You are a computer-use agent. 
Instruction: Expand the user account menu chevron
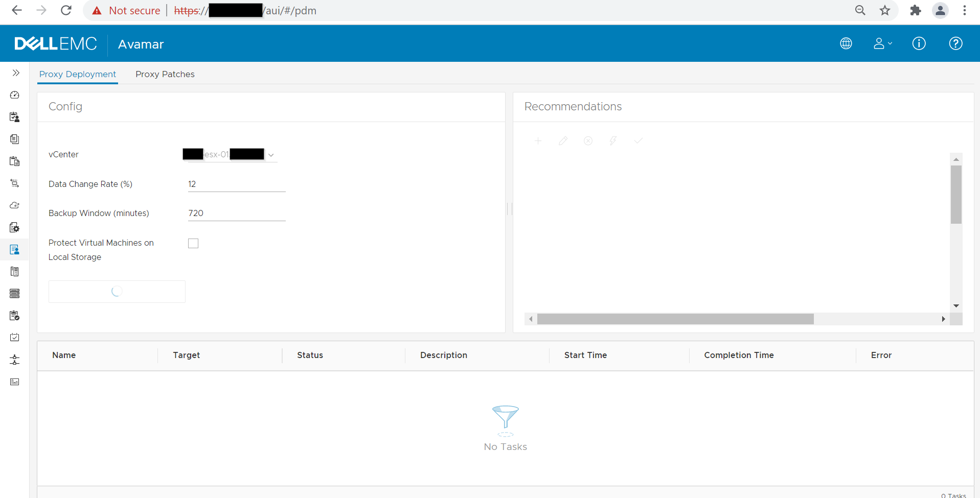pos(890,43)
